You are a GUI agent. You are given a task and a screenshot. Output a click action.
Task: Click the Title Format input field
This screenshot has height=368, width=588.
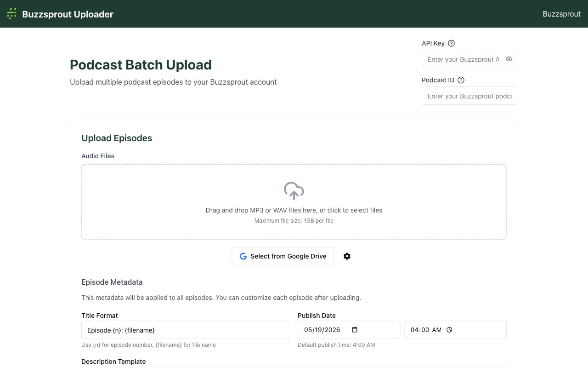click(x=186, y=330)
